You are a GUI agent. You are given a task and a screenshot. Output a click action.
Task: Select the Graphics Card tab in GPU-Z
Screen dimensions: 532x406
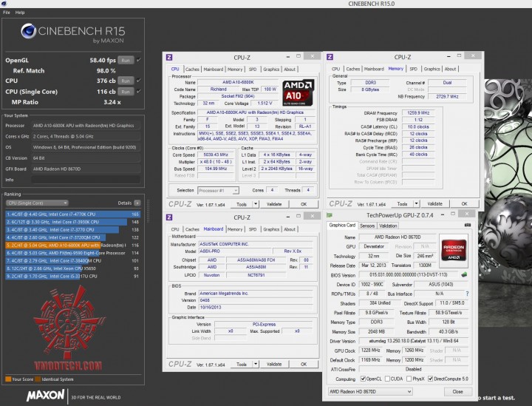tap(342, 225)
